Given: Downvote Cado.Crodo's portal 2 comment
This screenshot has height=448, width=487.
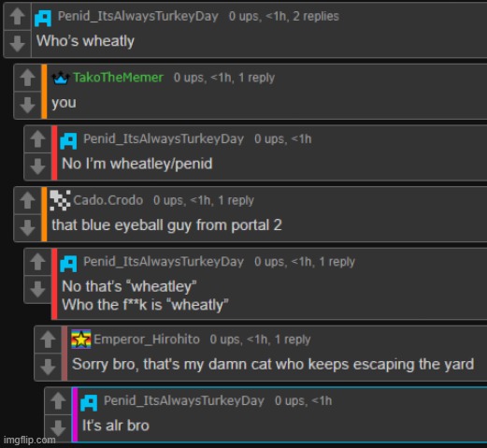Looking at the screenshot, I should tap(27, 227).
